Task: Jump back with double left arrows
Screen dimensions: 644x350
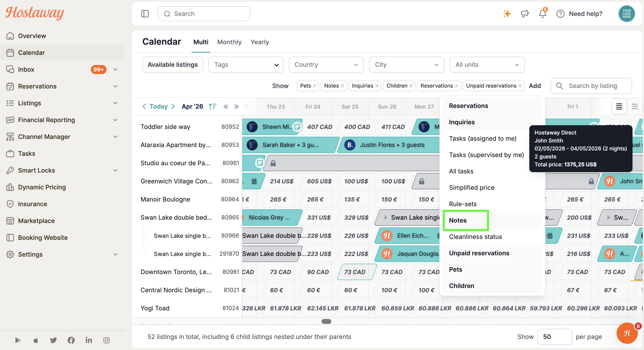Action: (226, 107)
